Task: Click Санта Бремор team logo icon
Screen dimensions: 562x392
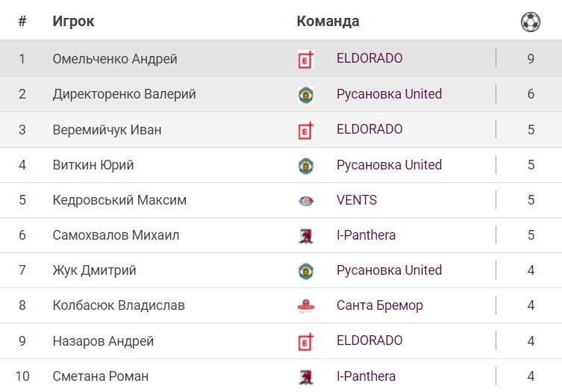Action: tap(305, 306)
